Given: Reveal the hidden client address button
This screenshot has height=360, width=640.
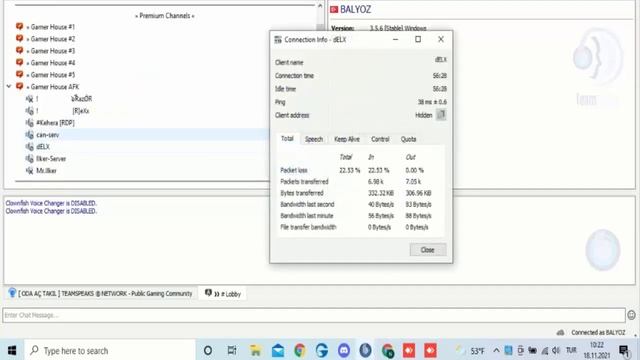Looking at the screenshot, I should pyautogui.click(x=441, y=115).
